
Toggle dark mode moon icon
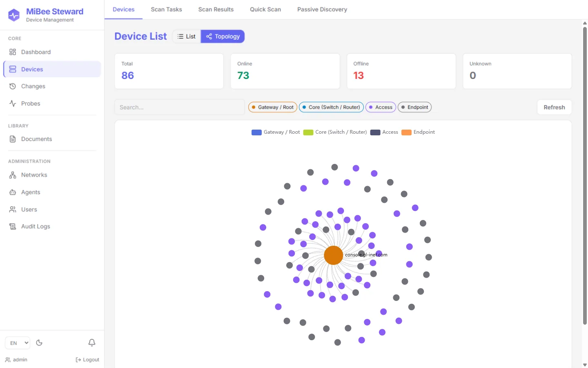point(39,343)
